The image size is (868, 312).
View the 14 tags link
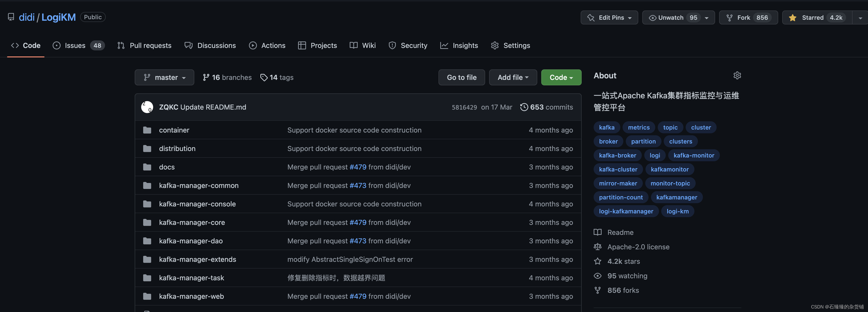click(x=277, y=77)
